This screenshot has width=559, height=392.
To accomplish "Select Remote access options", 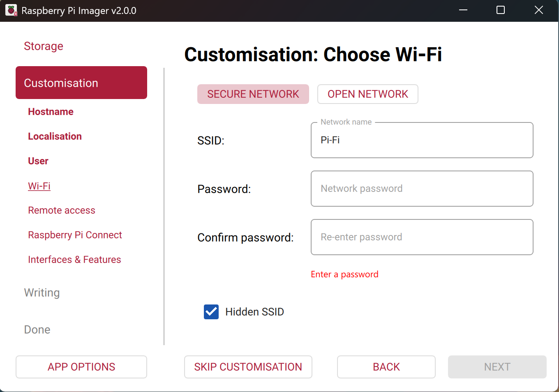I will [x=61, y=210].
